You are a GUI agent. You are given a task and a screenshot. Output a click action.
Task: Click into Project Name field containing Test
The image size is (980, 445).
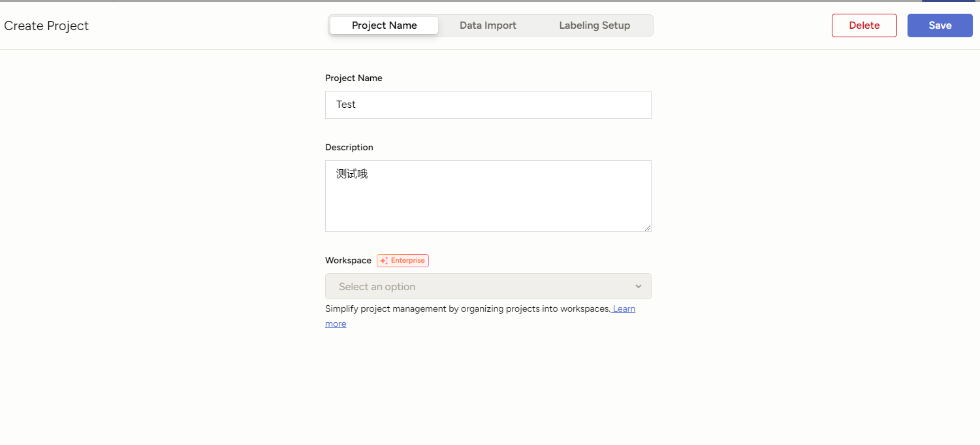pos(488,105)
